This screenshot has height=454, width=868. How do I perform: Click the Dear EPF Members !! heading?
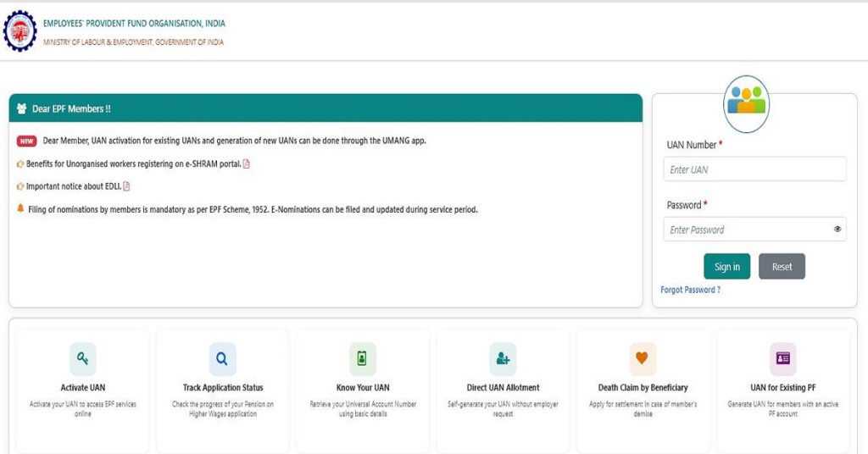(x=71, y=109)
